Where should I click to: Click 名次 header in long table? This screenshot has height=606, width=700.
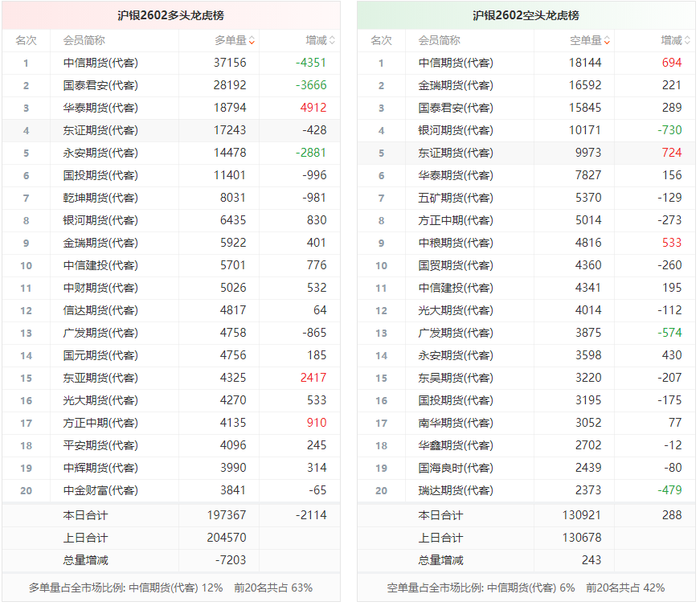26,41
